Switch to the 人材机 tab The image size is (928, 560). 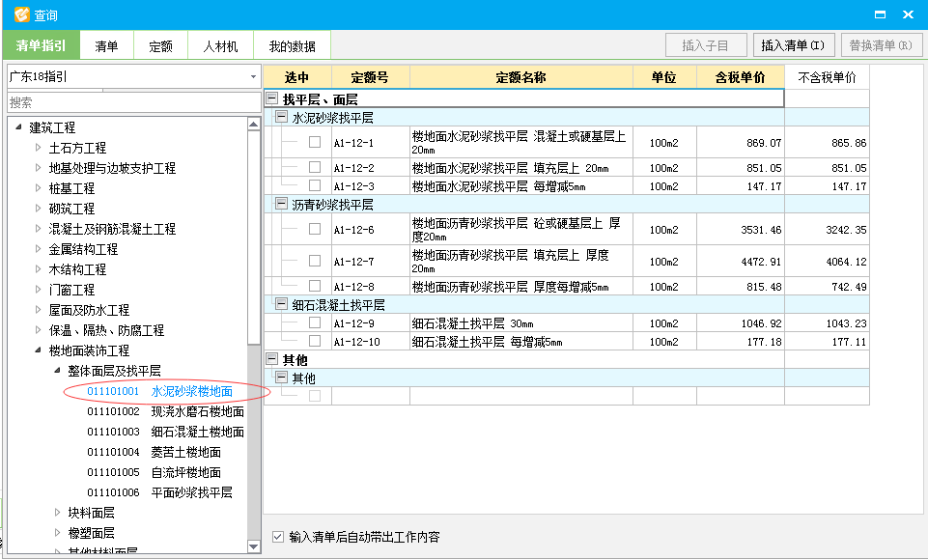pos(221,45)
